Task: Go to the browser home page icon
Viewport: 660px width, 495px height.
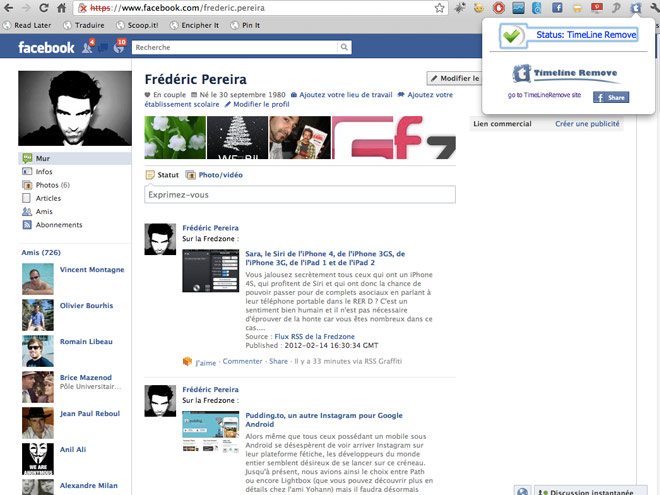Action: coord(61,8)
